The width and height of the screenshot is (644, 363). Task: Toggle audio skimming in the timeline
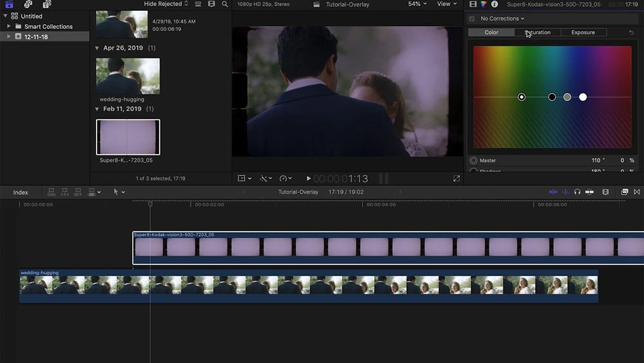(565, 192)
